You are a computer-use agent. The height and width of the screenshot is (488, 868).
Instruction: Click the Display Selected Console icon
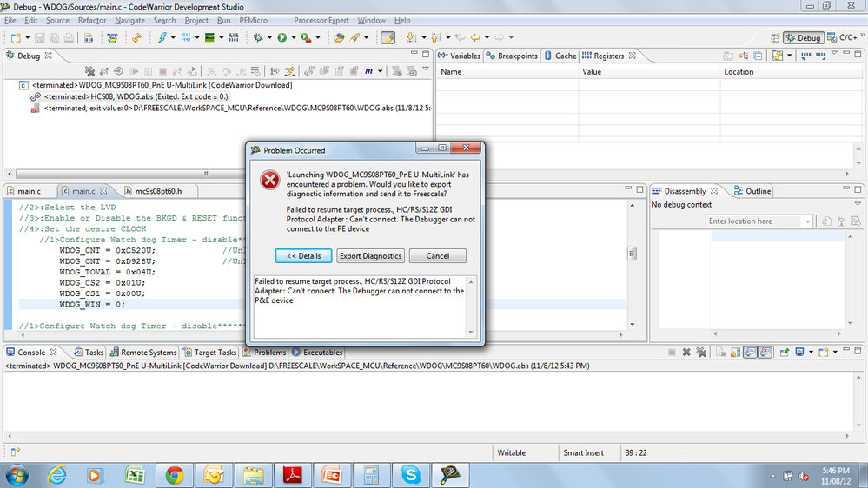click(x=799, y=352)
